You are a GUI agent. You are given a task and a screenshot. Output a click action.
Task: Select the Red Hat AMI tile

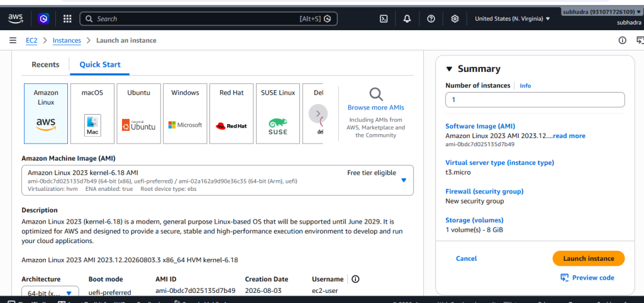(231, 114)
